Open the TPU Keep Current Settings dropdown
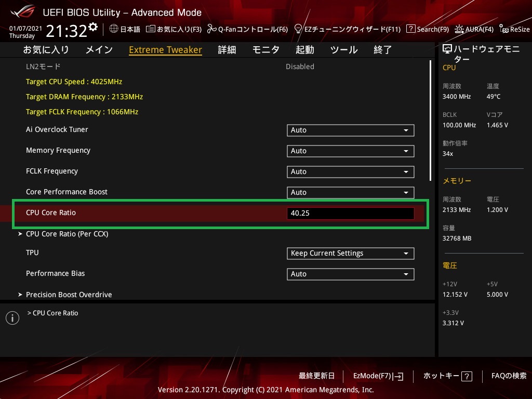 [351, 254]
